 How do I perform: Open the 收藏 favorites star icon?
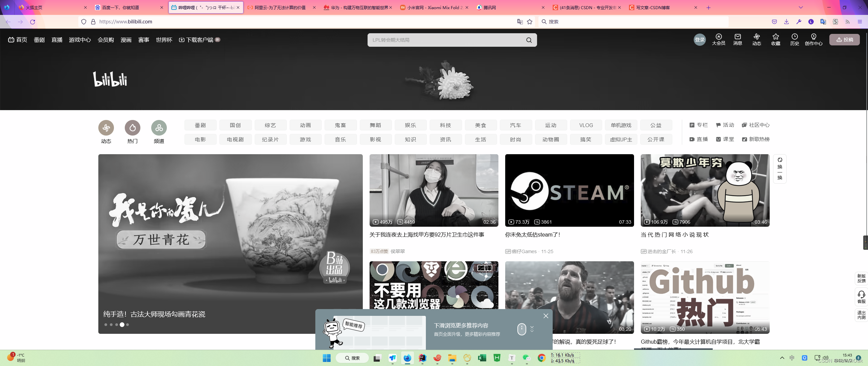(775, 37)
